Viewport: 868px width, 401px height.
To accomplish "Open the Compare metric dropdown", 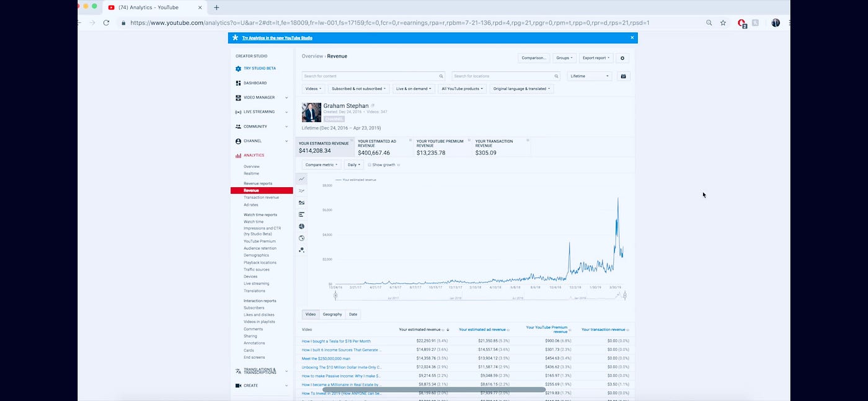I will (x=321, y=165).
